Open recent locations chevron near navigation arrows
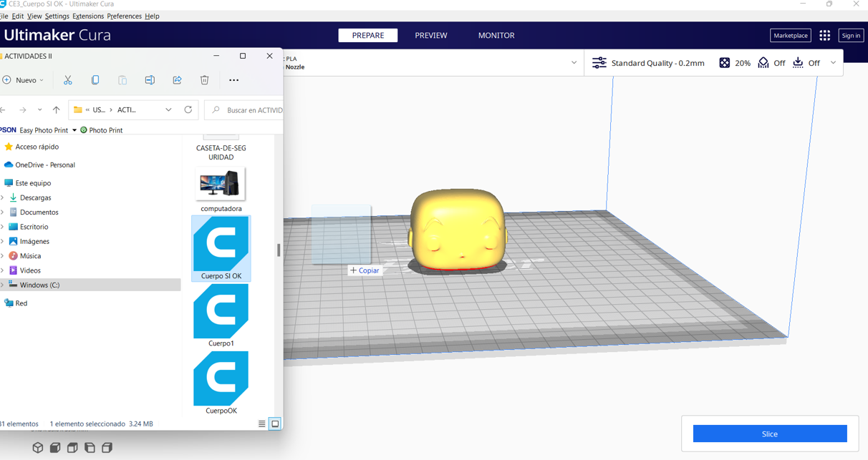Screen dimensions: 868x460 (x=39, y=110)
